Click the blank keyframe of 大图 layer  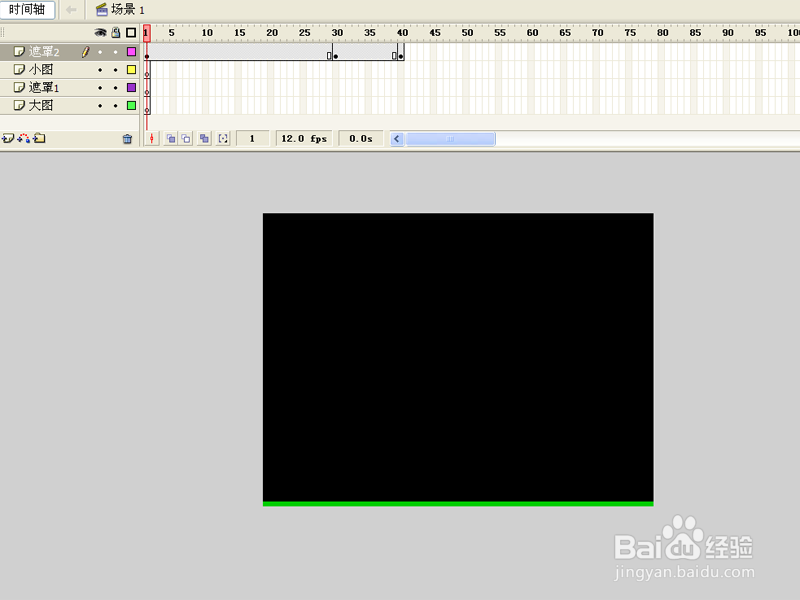coord(147,106)
